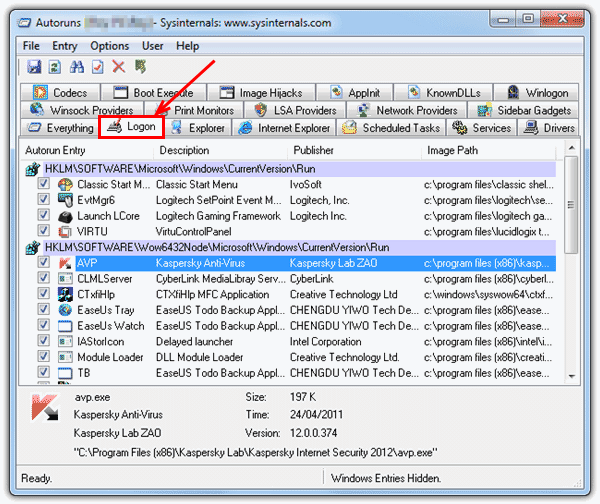The image size is (600, 504).
Task: Sort by the Publisher column header
Action: [x=314, y=150]
